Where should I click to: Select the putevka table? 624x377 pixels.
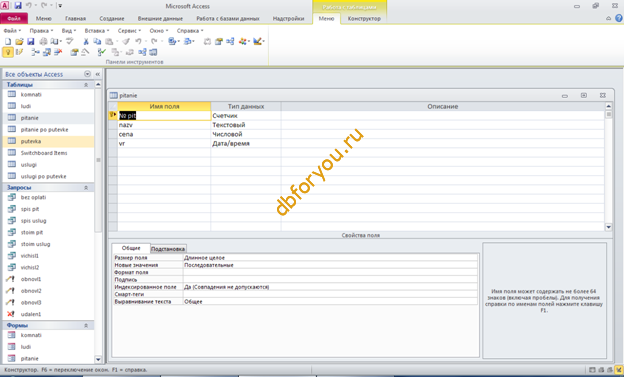coord(48,141)
